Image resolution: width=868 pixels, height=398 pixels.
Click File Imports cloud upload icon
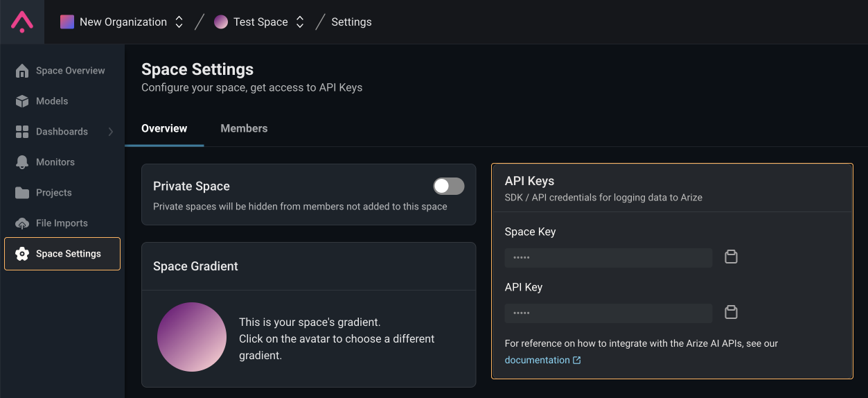point(22,223)
